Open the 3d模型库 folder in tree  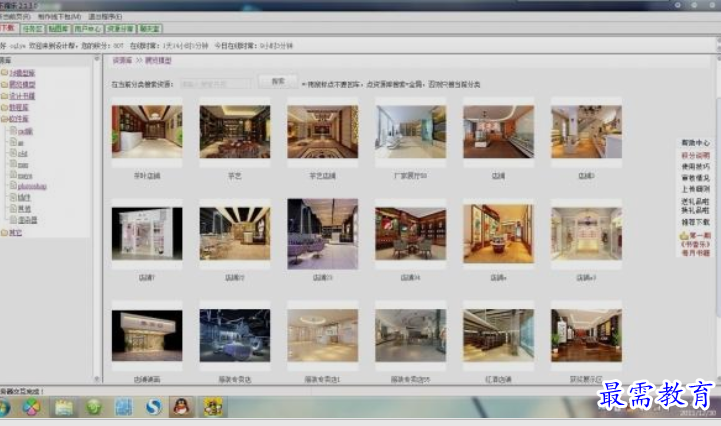tap(22, 73)
